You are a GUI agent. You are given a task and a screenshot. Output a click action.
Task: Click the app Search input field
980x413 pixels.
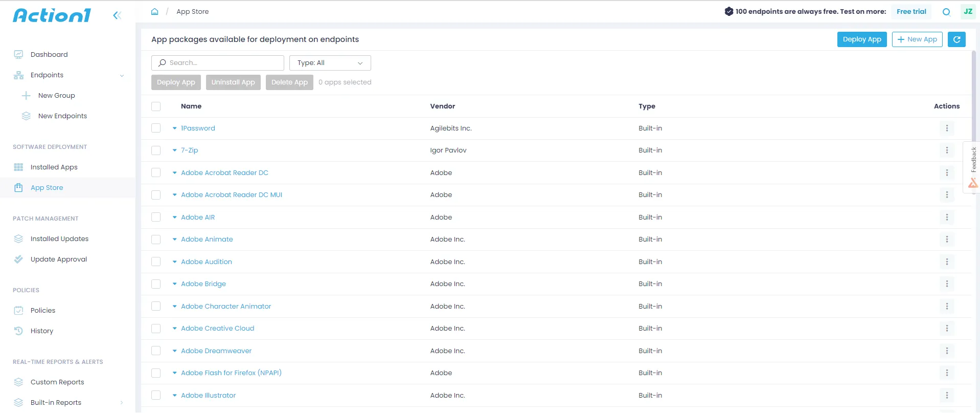(218, 63)
